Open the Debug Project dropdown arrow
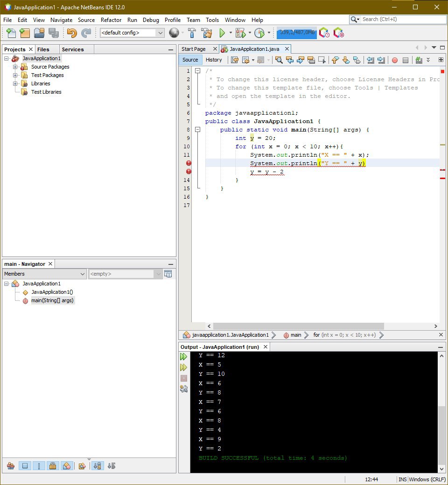 pos(250,33)
